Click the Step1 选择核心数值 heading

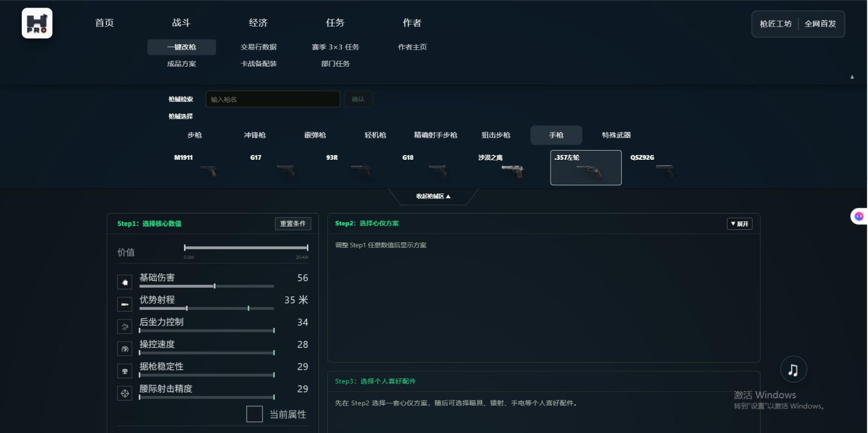pos(149,224)
